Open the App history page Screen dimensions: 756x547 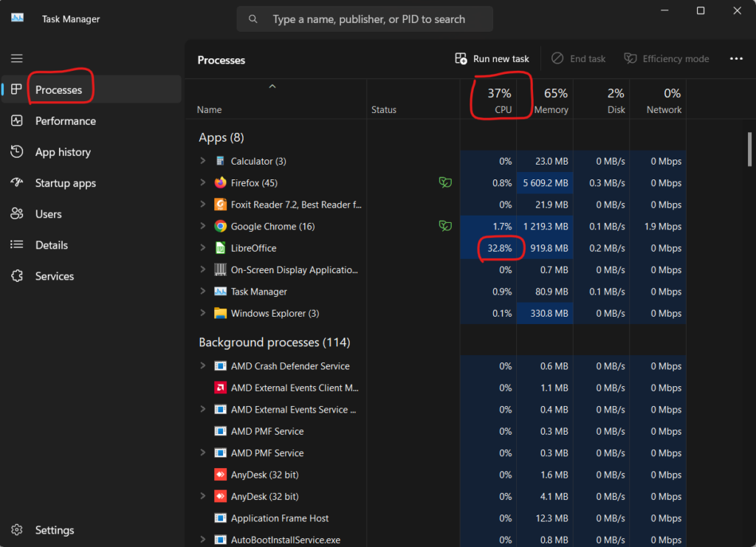pyautogui.click(x=91, y=152)
